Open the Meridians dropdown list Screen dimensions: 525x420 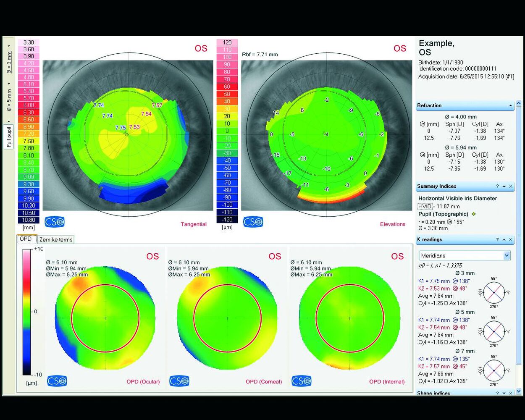pos(507,255)
